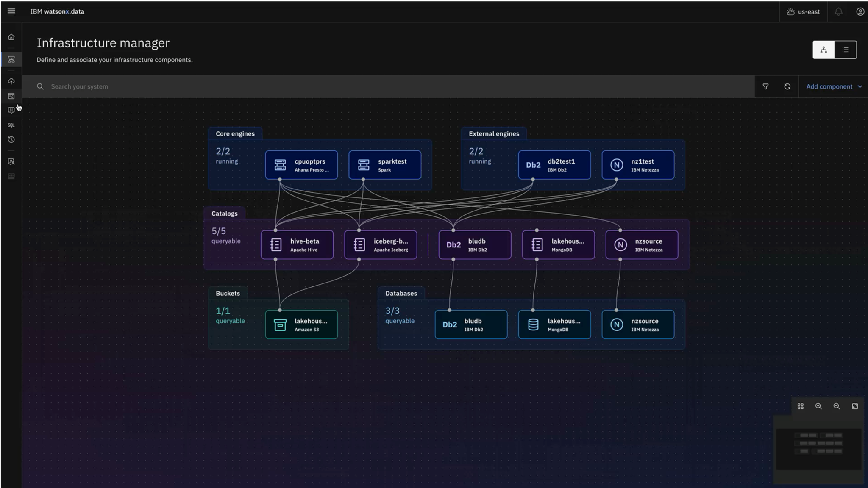This screenshot has height=488, width=868.
Task: Switch to list view
Action: tap(846, 50)
